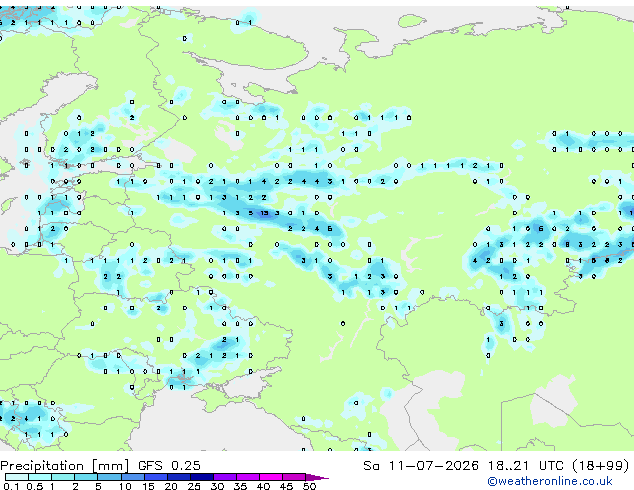The image size is (634, 490).
Task: Click the 'Precipitation [mm]' title text
Action: click(65, 466)
